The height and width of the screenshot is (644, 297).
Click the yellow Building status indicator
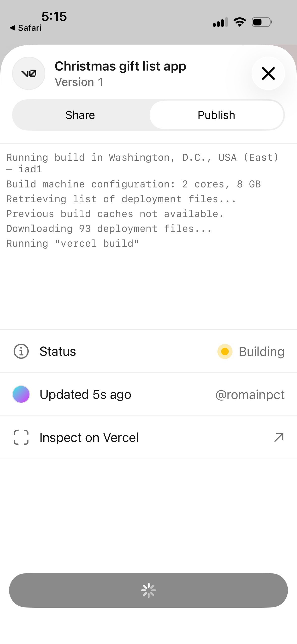(225, 351)
